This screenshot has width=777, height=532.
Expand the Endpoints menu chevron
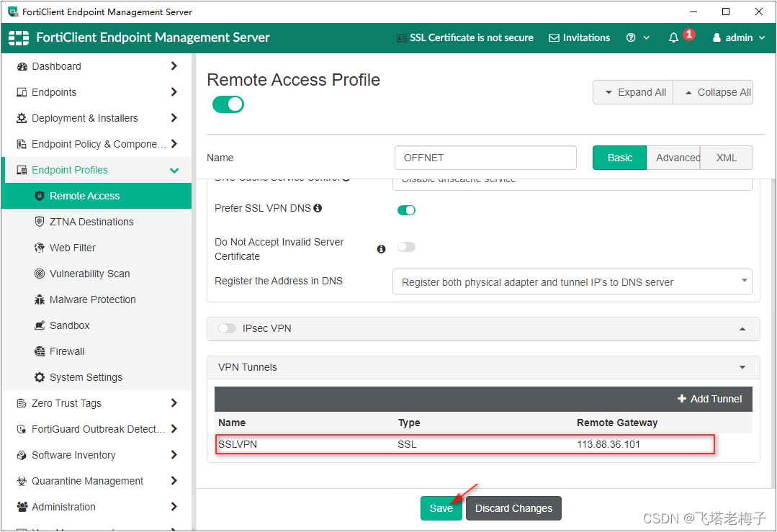pos(174,91)
